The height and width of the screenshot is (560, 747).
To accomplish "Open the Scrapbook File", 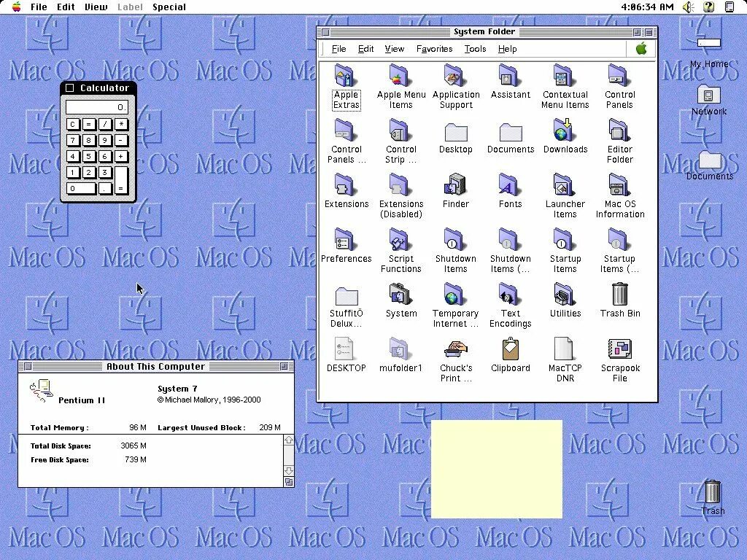I will (x=619, y=349).
